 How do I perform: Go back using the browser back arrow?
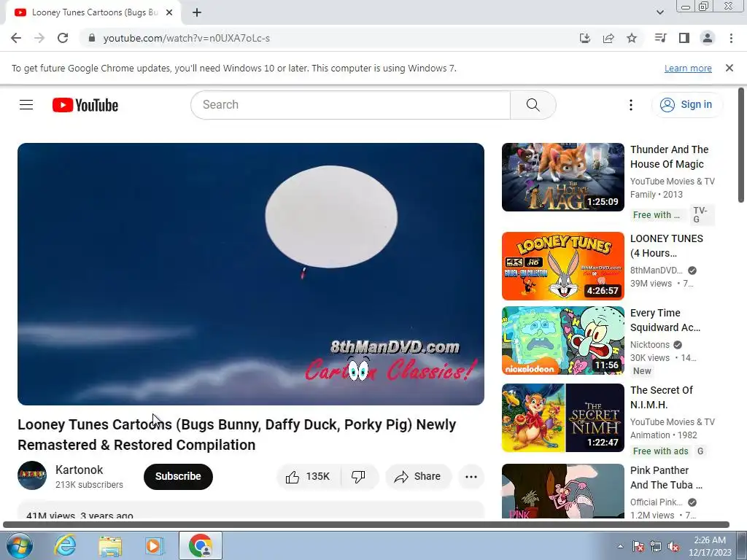pos(16,38)
